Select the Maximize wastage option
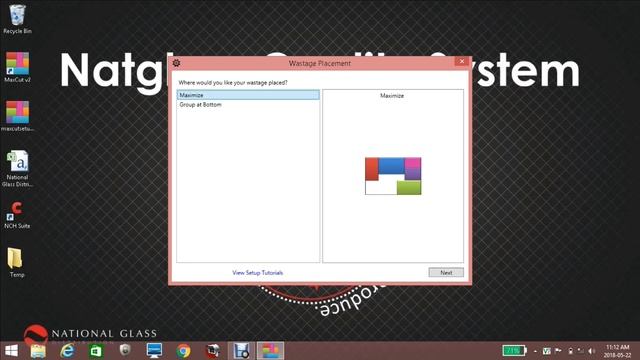 click(x=248, y=95)
